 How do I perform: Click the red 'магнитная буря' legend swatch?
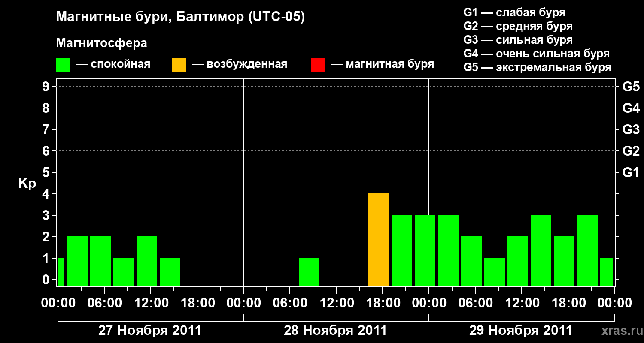pos(318,65)
